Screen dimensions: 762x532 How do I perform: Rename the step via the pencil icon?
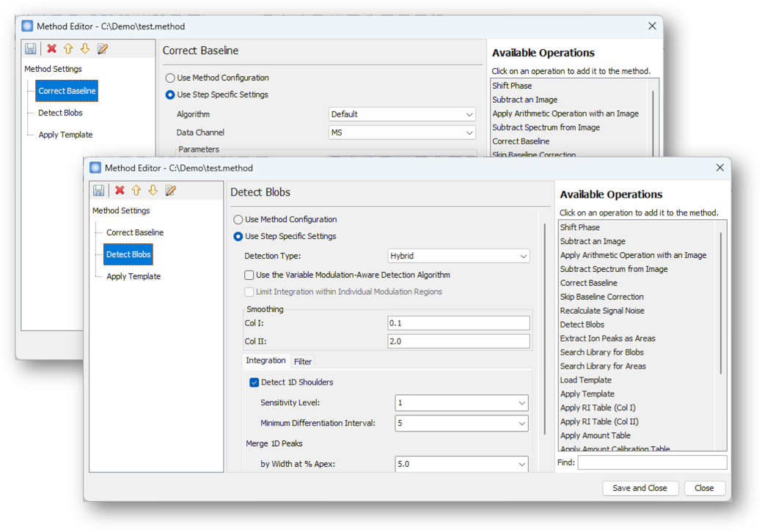[169, 190]
